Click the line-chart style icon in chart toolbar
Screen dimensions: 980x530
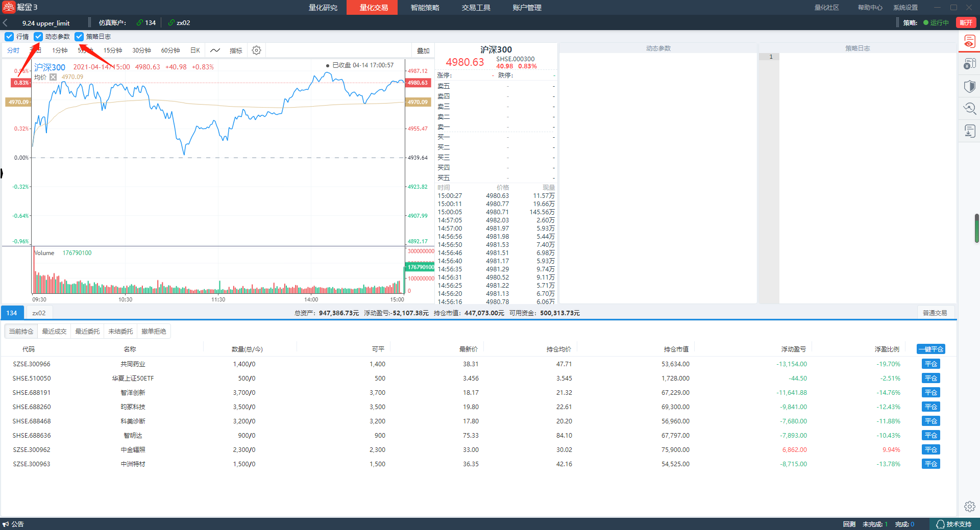point(215,51)
